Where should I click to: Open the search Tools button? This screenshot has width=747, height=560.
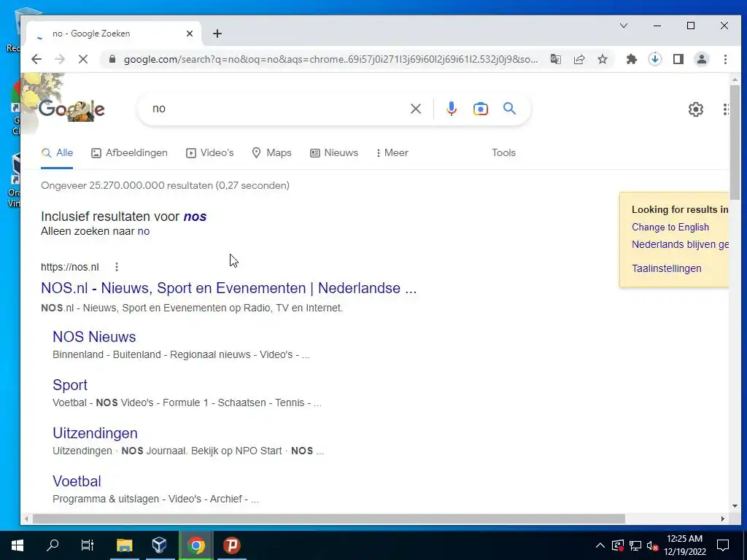click(503, 153)
